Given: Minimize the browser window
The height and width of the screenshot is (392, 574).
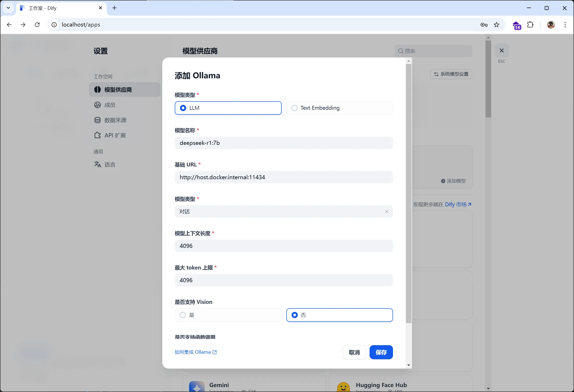Looking at the screenshot, I should pos(529,8).
